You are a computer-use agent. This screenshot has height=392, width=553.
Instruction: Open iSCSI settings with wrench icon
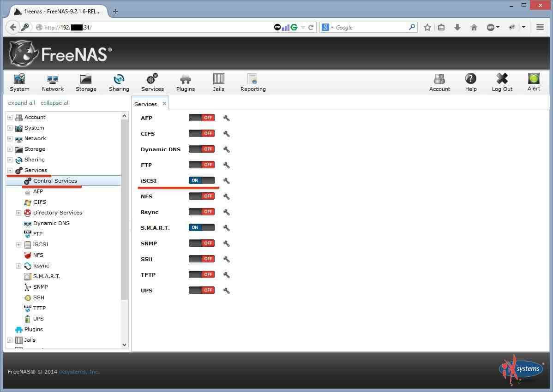coord(227,181)
